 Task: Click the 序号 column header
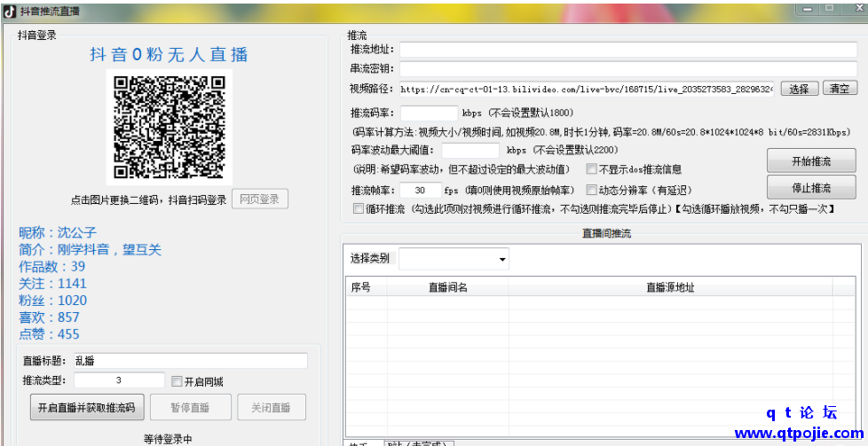click(x=367, y=287)
